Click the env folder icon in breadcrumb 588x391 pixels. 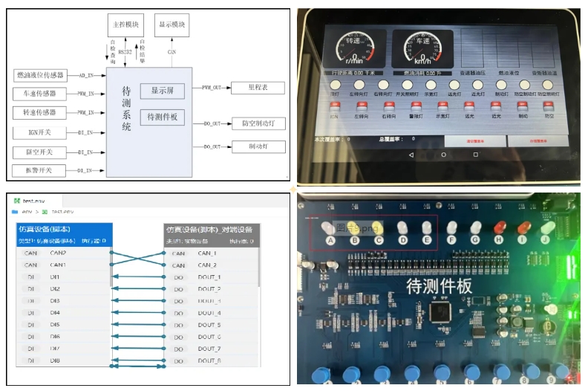[15, 212]
